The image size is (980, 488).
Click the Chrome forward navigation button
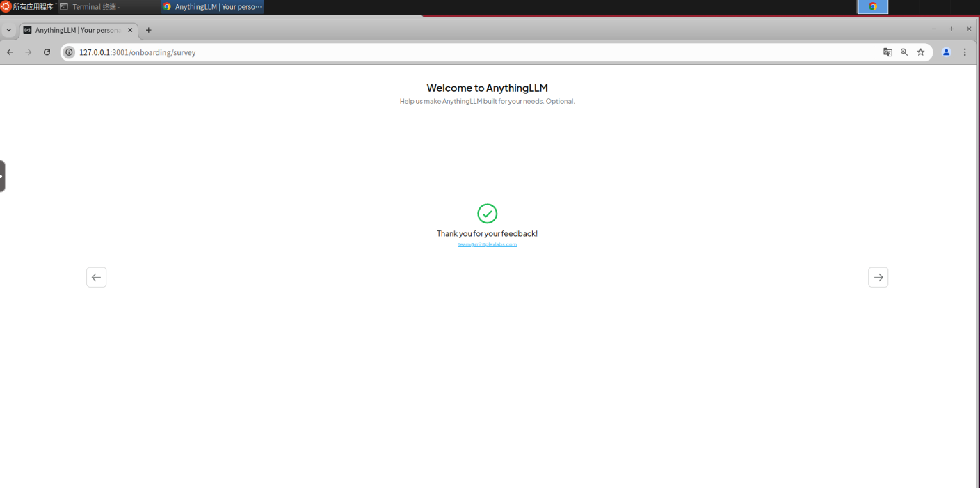(x=29, y=52)
